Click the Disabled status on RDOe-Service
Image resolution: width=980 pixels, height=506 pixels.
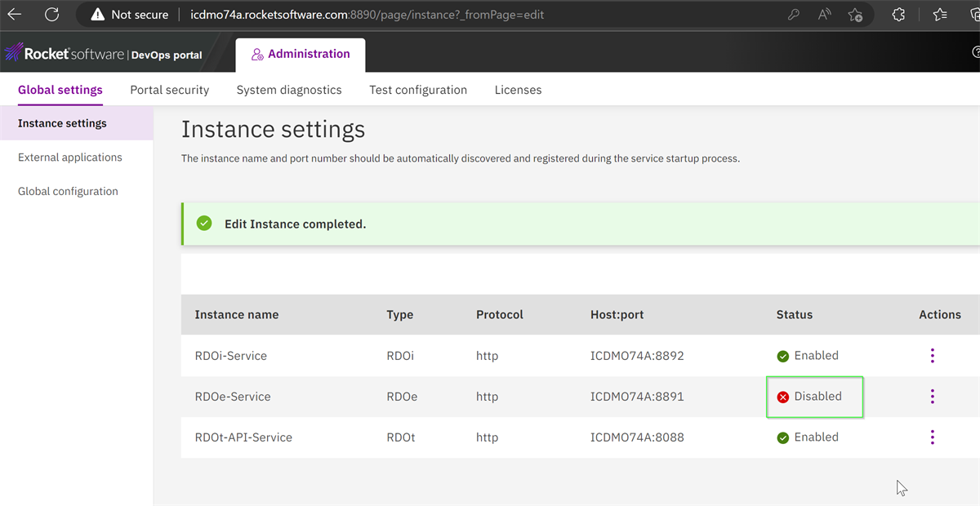815,396
